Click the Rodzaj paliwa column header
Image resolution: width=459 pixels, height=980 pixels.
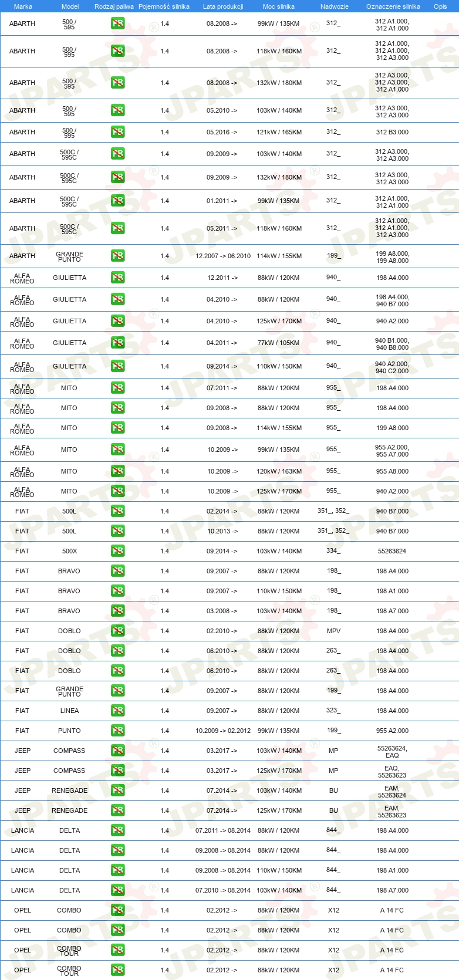(114, 6)
